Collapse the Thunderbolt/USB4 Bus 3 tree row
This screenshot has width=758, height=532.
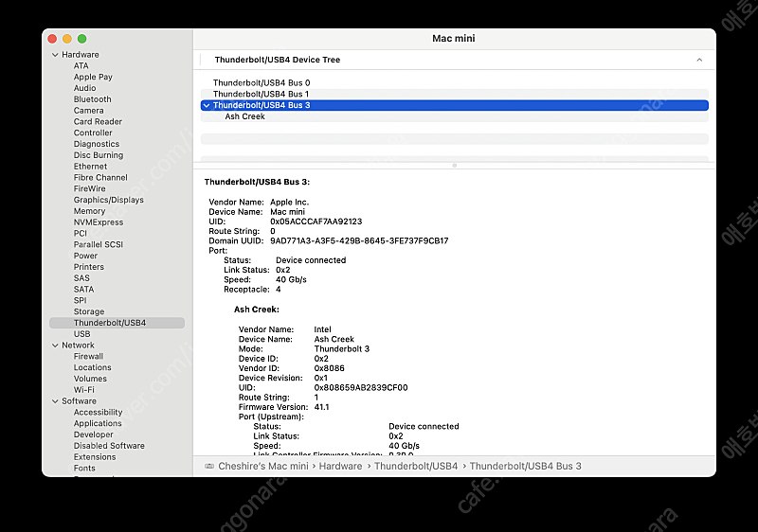(207, 105)
